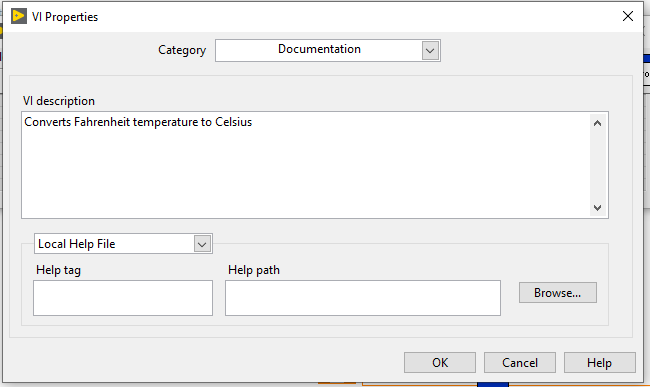The image size is (650, 387).
Task: Click the Local Help File selector text
Action: pos(77,244)
